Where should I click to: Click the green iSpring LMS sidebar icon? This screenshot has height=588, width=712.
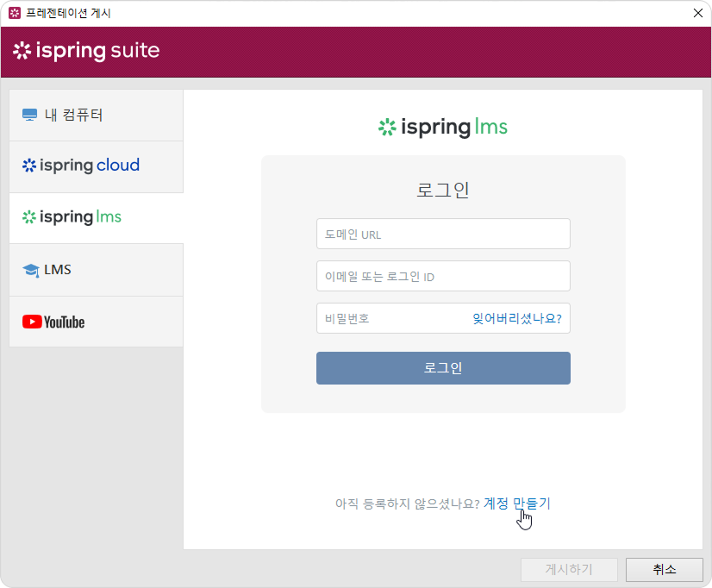[x=29, y=217]
